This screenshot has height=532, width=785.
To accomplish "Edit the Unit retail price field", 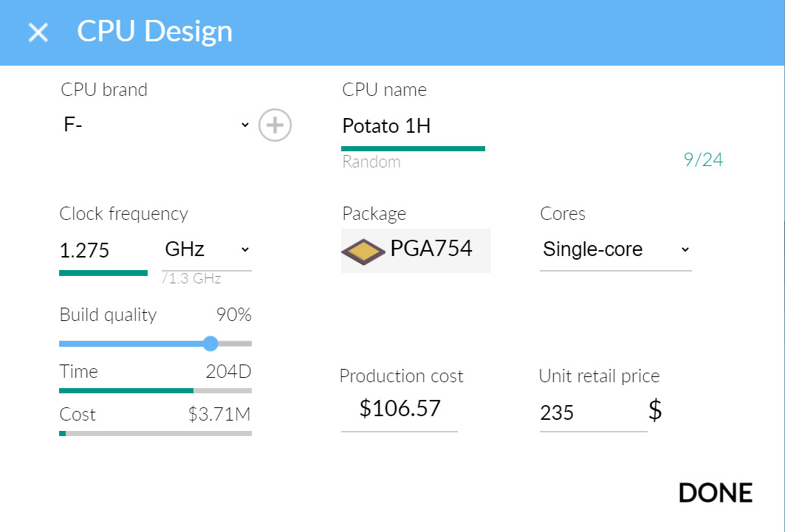I will click(592, 412).
